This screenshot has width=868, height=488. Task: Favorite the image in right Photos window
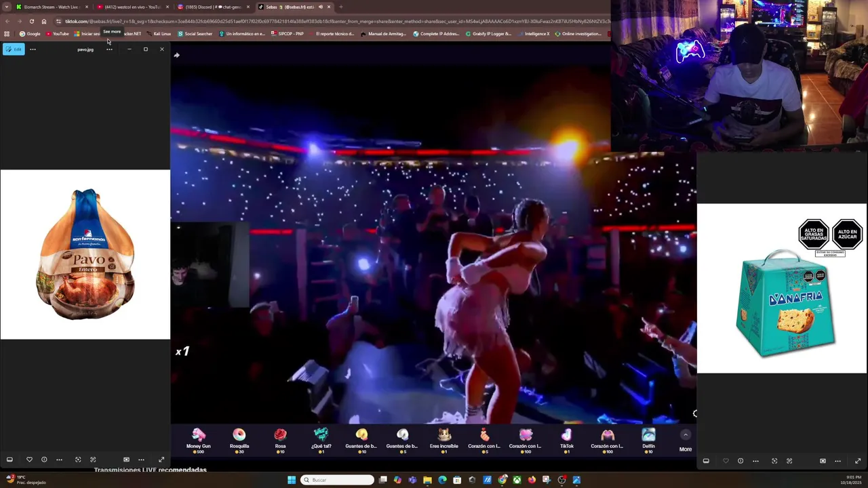[726, 461]
